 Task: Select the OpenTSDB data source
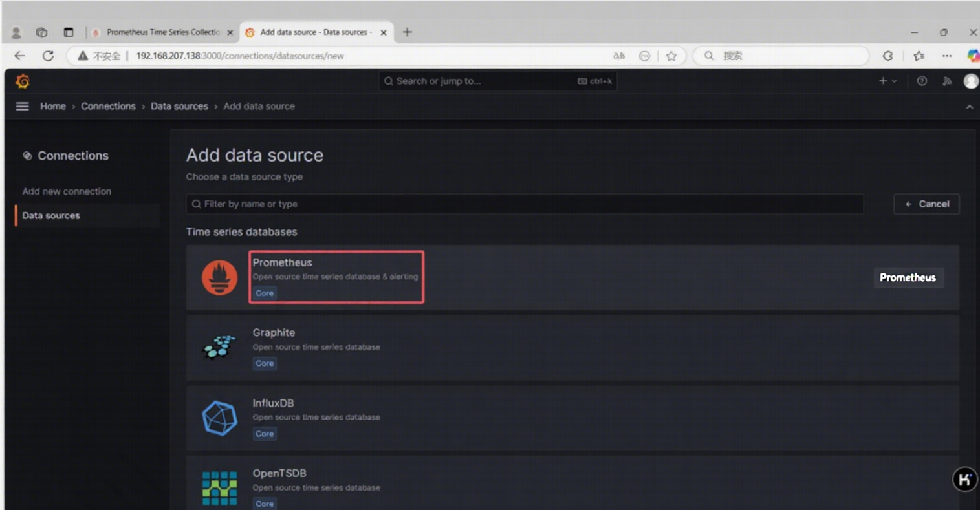(x=572, y=483)
